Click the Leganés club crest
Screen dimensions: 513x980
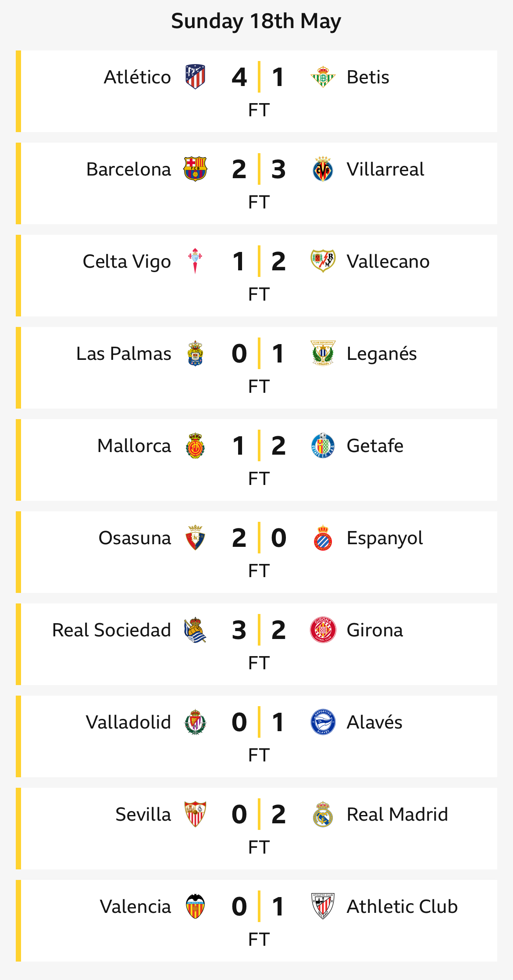coord(323,354)
